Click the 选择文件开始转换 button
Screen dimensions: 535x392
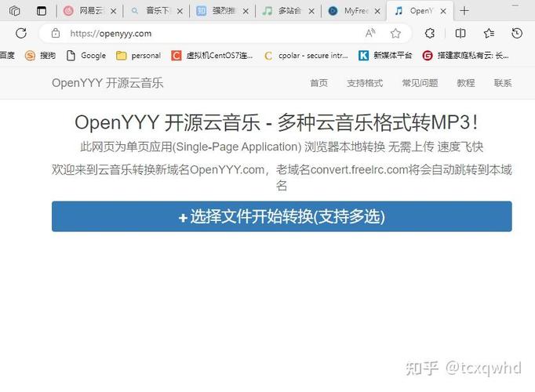(282, 216)
